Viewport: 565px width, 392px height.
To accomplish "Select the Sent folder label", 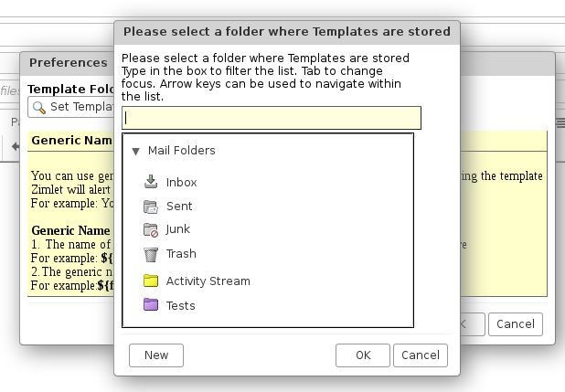I will pos(179,207).
